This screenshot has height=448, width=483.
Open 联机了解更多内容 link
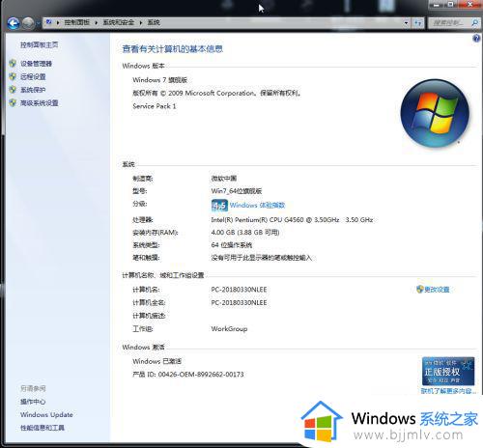(x=448, y=391)
